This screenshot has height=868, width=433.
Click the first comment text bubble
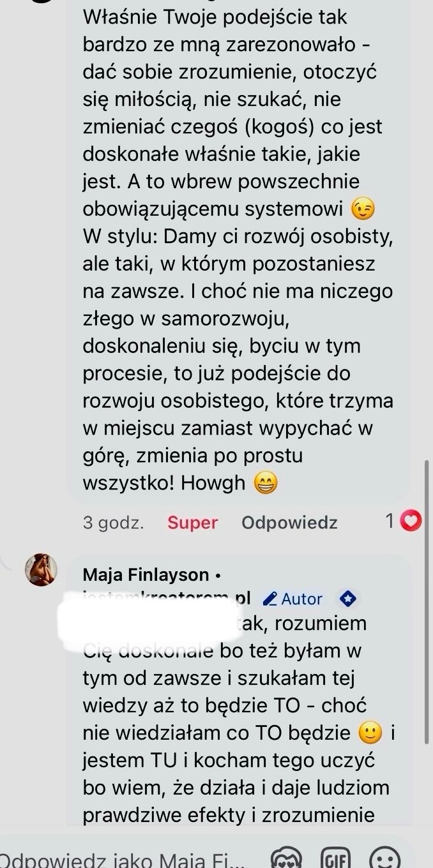(x=239, y=249)
